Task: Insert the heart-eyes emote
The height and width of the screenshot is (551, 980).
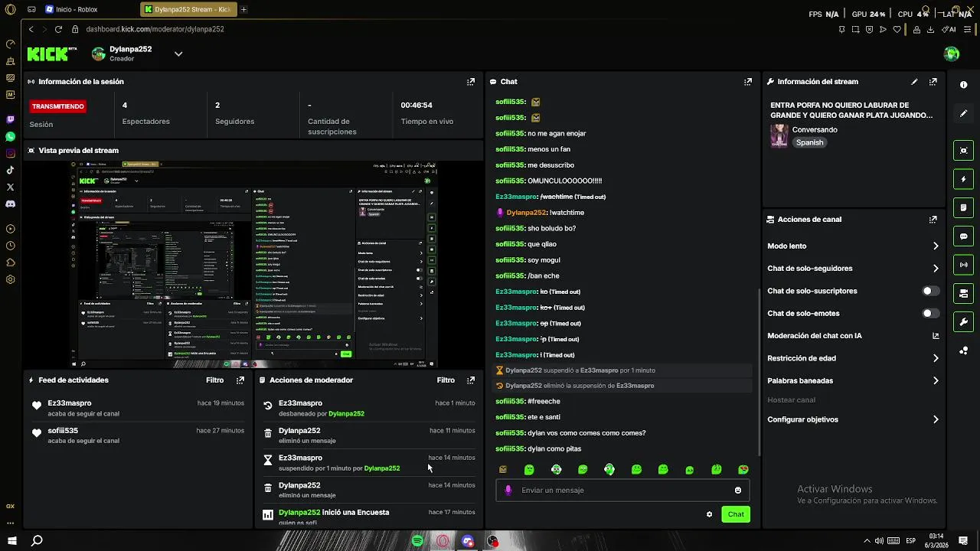Action: [743, 469]
